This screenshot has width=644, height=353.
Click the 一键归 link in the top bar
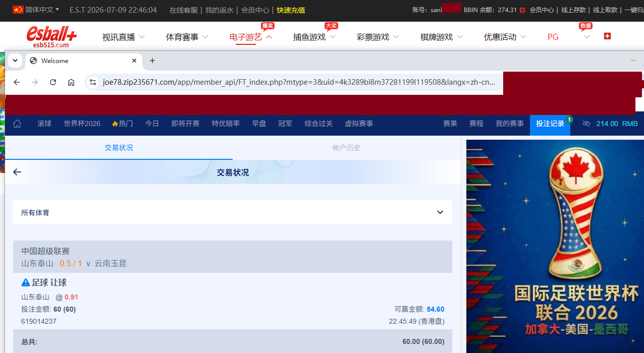tap(634, 10)
